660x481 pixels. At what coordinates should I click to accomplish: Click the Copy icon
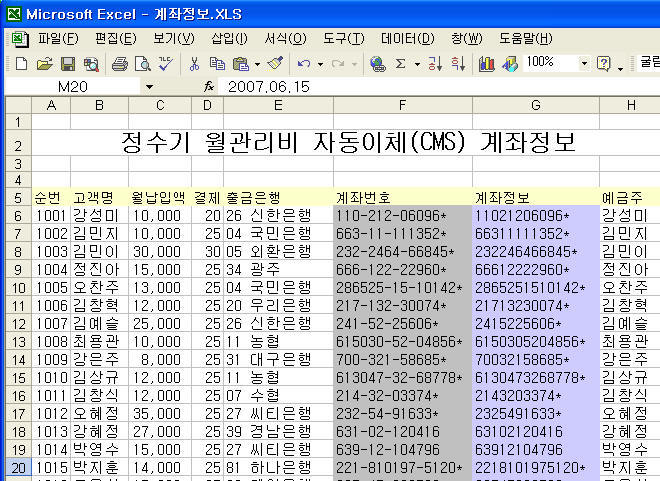217,64
